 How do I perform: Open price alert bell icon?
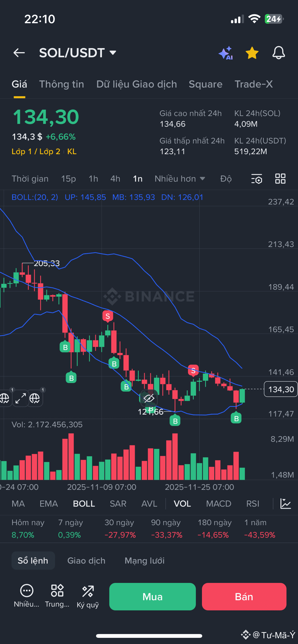(x=278, y=53)
